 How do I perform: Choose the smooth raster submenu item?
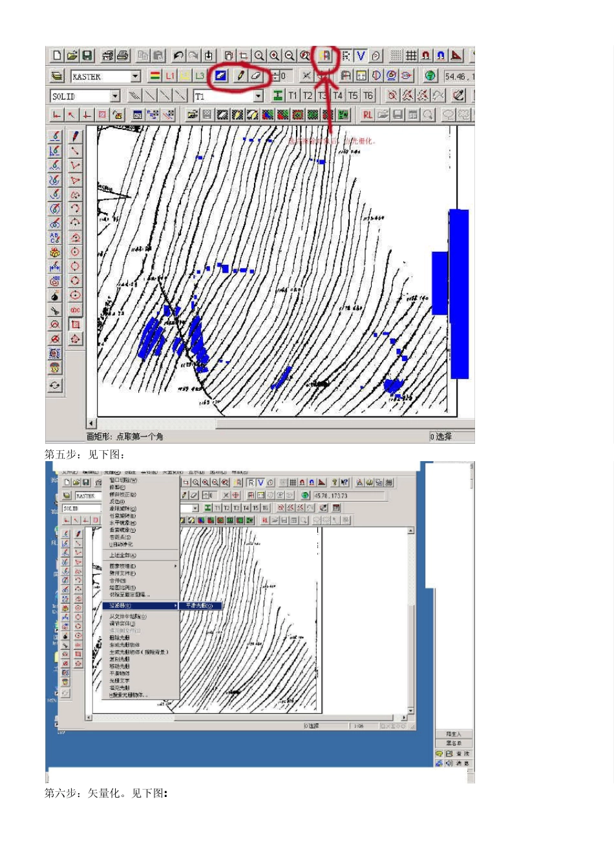200,606
